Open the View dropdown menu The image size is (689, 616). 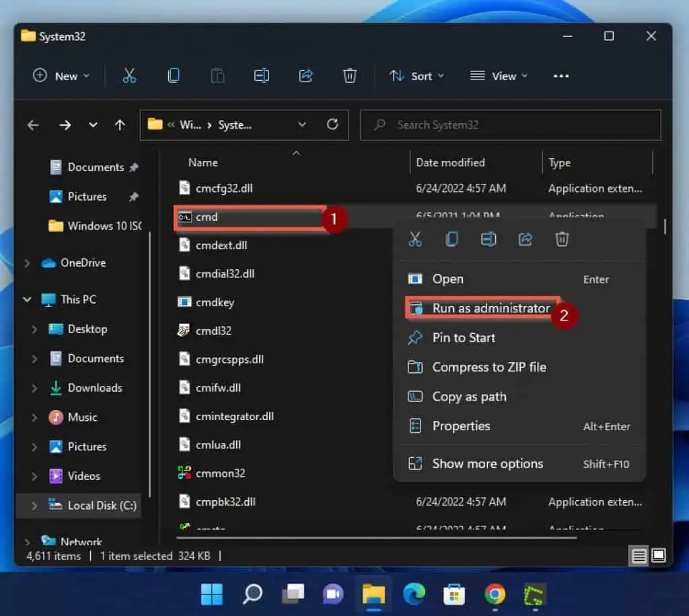499,75
